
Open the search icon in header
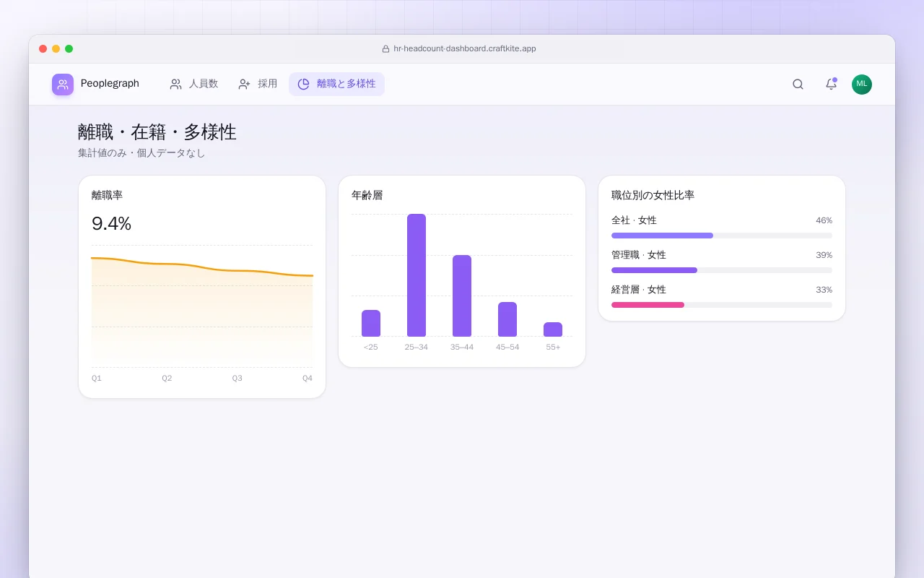click(x=798, y=85)
